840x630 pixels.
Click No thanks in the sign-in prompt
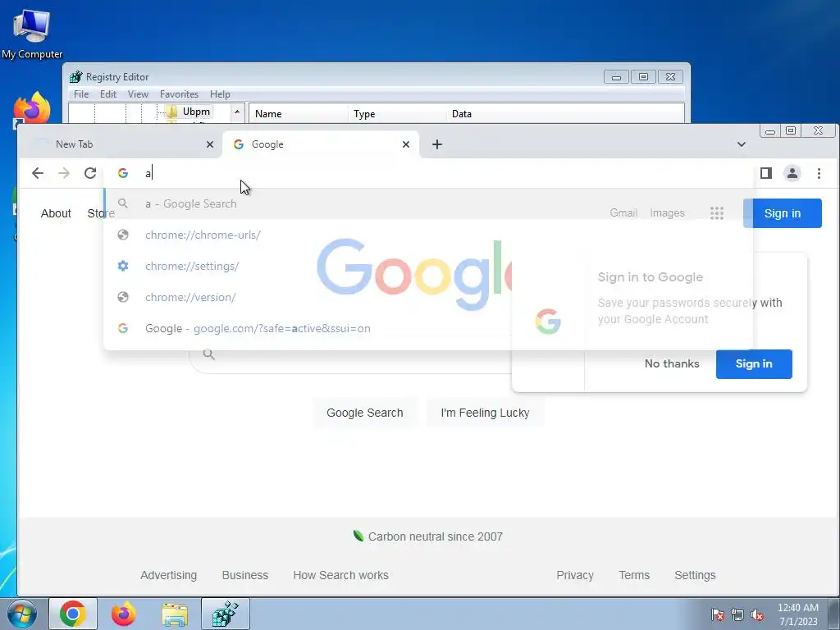point(672,363)
